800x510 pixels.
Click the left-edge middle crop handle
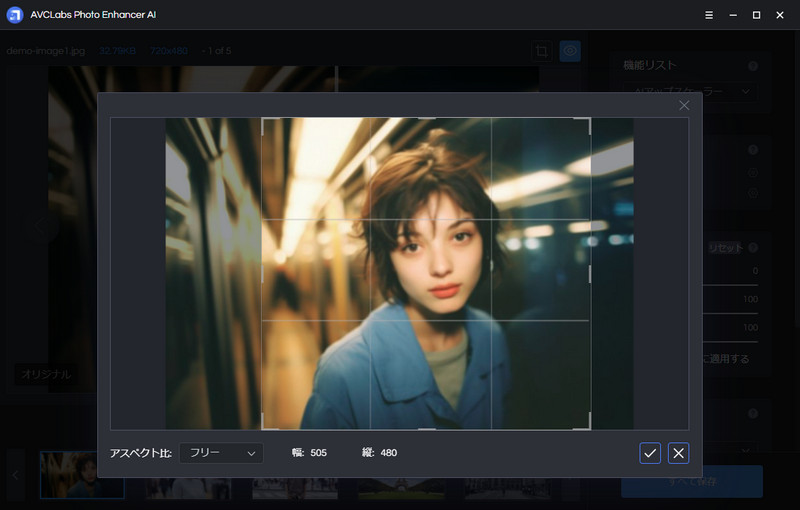coord(263,274)
